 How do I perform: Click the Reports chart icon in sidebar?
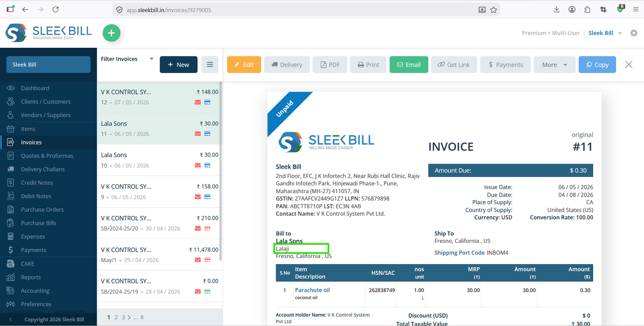pyautogui.click(x=11, y=277)
